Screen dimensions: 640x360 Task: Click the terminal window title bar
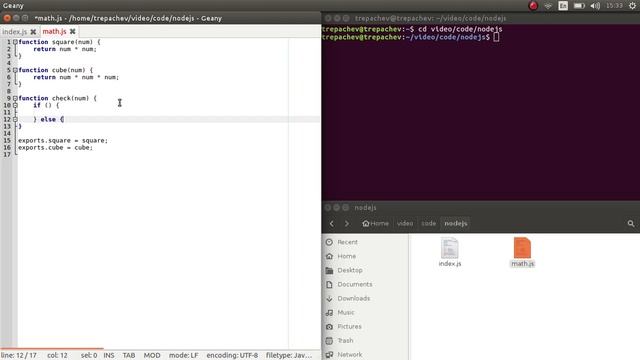(x=481, y=18)
